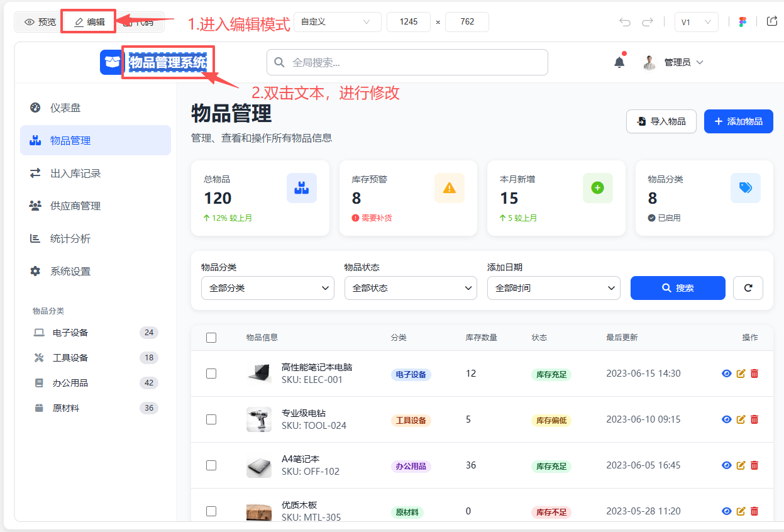Viewport: 784px width, 532px height.
Task: Click the undo arrow in toolbar
Action: pos(625,22)
